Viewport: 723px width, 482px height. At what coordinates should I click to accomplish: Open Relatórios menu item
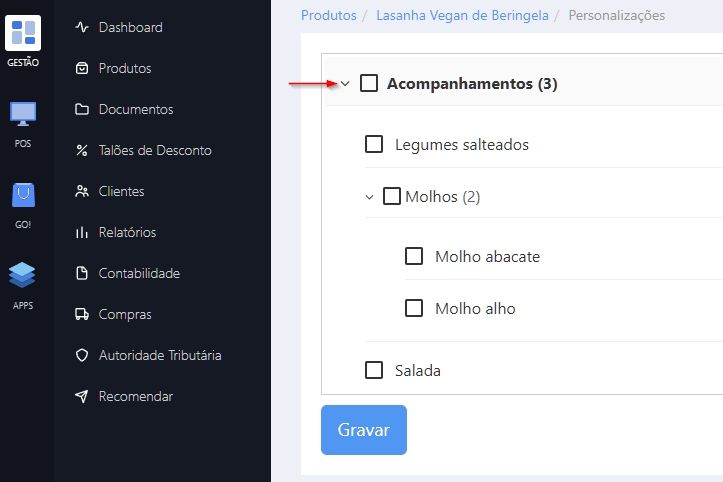click(127, 232)
